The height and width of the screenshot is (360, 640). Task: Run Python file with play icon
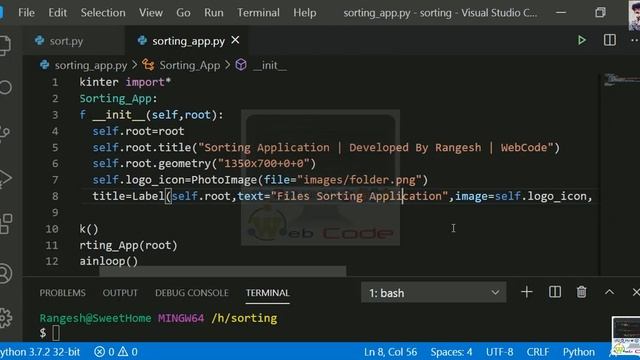(x=582, y=40)
